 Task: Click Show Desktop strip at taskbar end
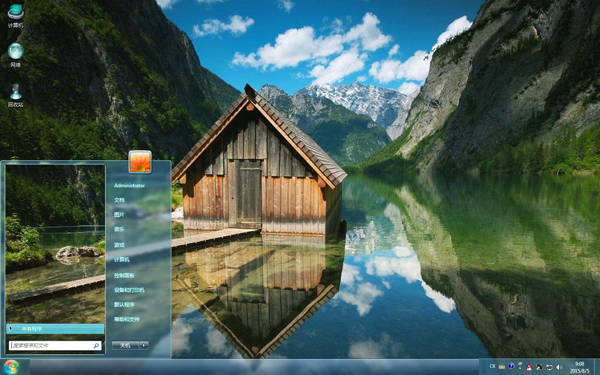(x=597, y=367)
